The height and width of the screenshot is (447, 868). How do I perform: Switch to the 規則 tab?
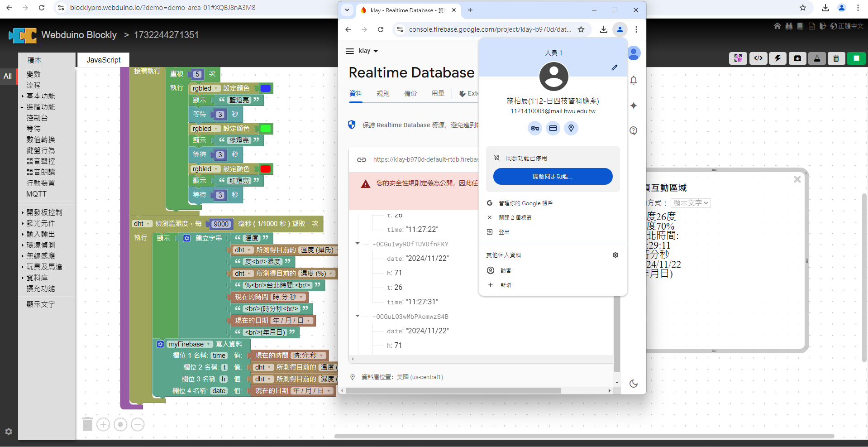click(x=383, y=93)
